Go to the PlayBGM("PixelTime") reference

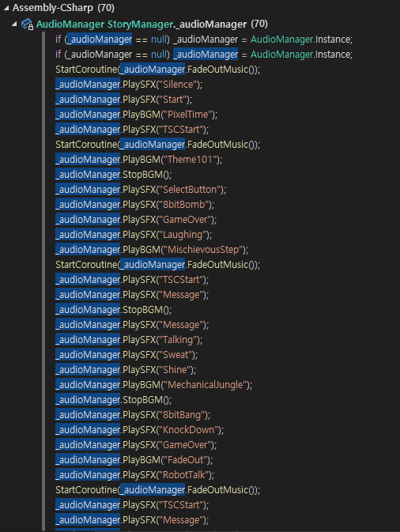click(137, 115)
